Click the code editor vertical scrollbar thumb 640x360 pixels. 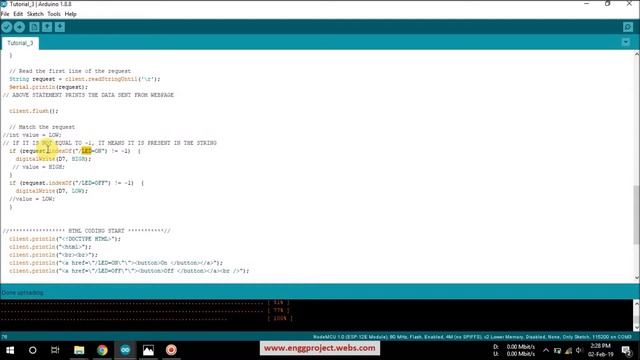[x=636, y=214]
